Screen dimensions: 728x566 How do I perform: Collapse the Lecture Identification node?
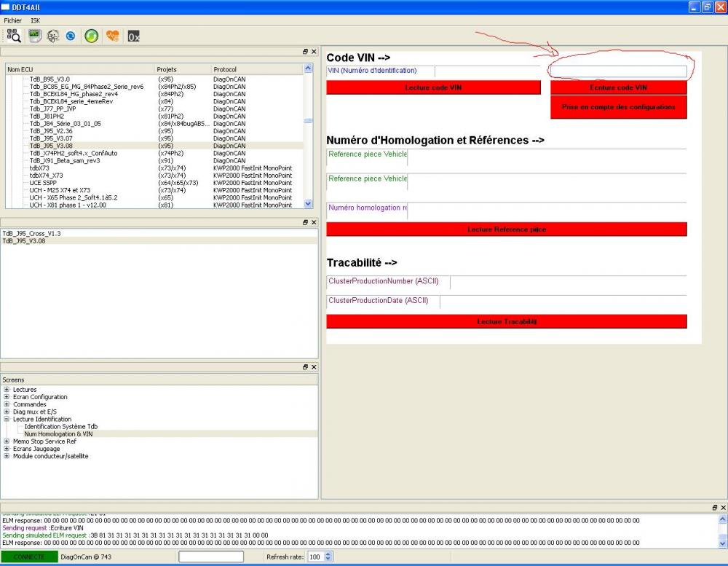[x=7, y=419]
